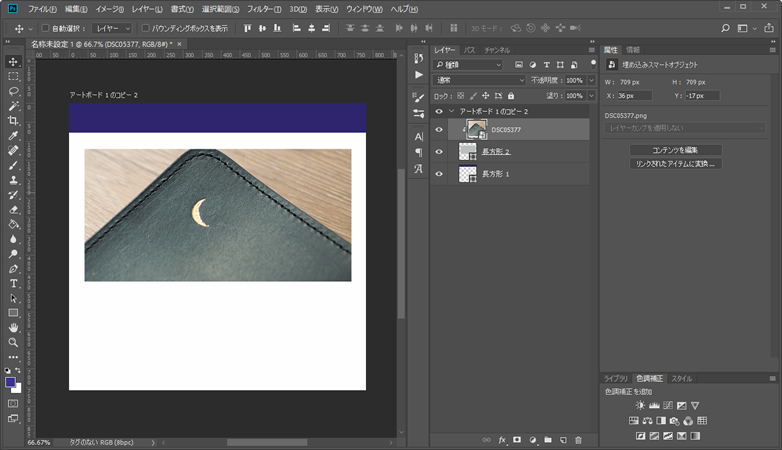Toggle the type layer filter

click(x=547, y=65)
